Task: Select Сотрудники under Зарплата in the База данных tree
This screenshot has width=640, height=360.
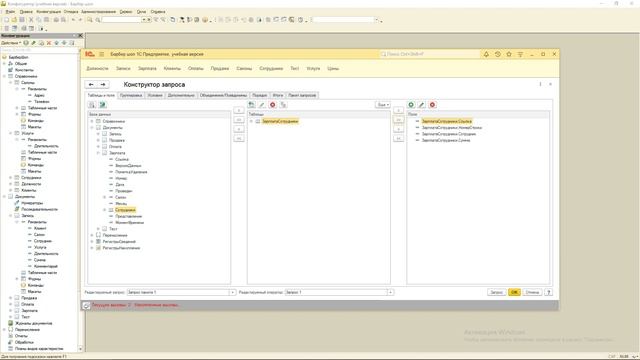Action: pos(125,210)
